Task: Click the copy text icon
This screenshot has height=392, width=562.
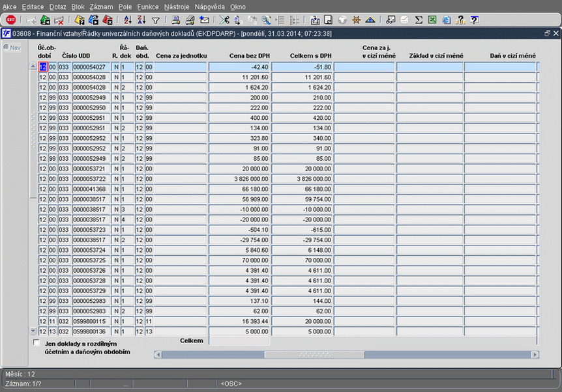Action: coord(238,20)
